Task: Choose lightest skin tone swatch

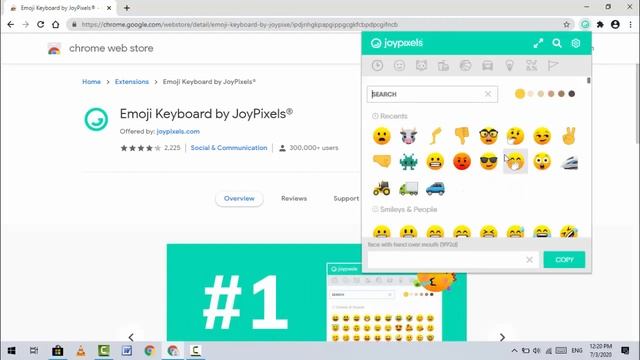Action: 531,94
